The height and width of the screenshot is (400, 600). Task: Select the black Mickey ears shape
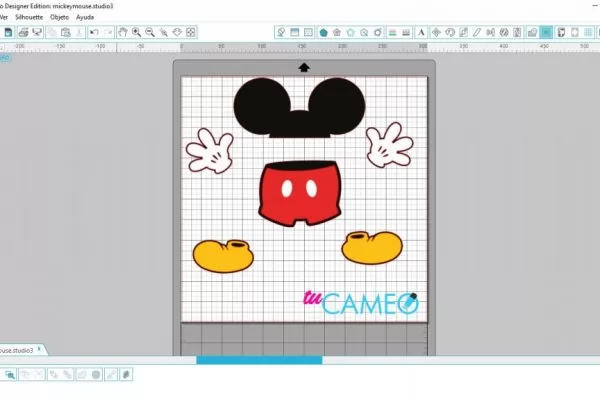[x=300, y=108]
